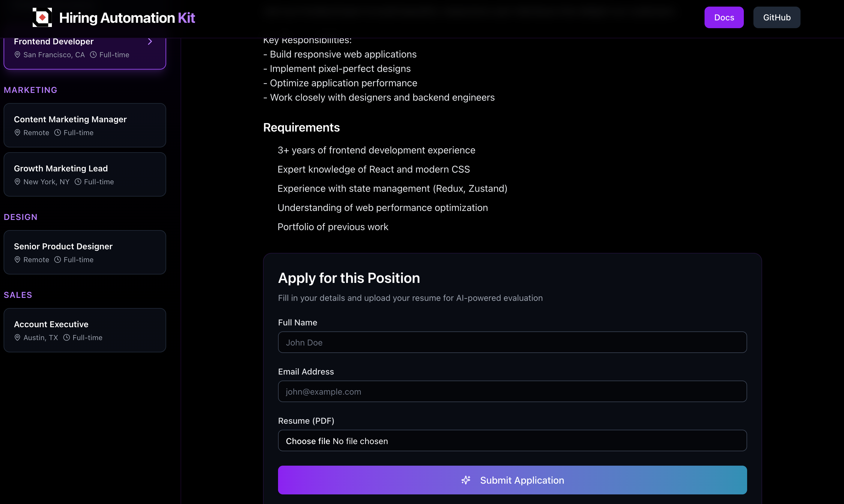Screen dimensions: 844x504
Task: Open the Docs page
Action: pyautogui.click(x=724, y=17)
